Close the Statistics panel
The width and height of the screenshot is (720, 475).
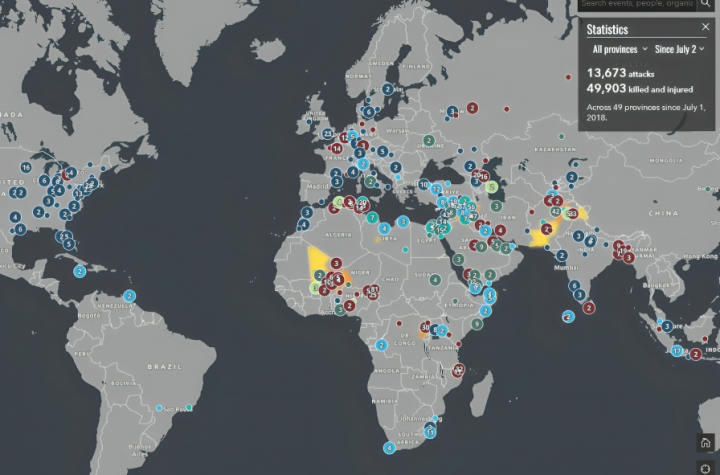705,27
